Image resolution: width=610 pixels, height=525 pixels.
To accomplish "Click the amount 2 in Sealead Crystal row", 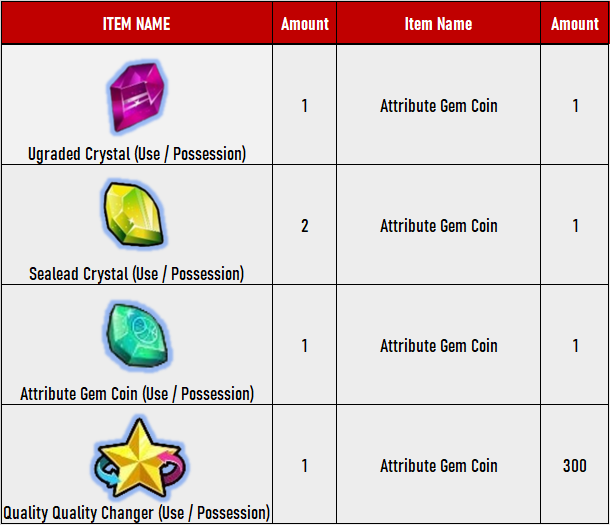I will 305,226.
